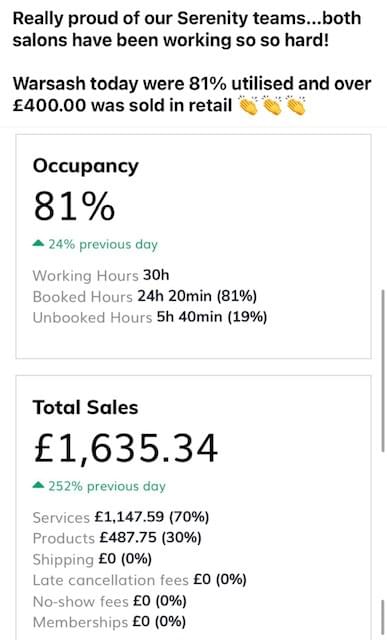
Task: Click the '24% previous day' comparison
Action: click(x=103, y=244)
